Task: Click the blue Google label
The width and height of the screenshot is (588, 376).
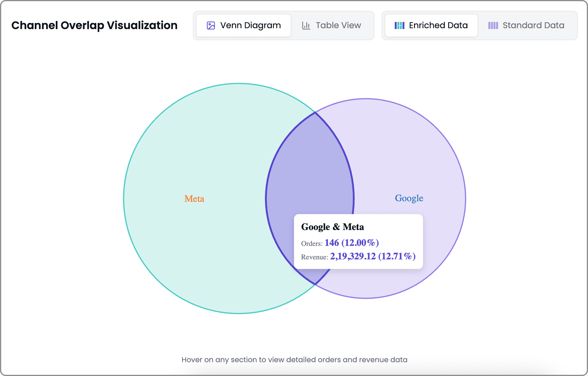Action: 409,198
